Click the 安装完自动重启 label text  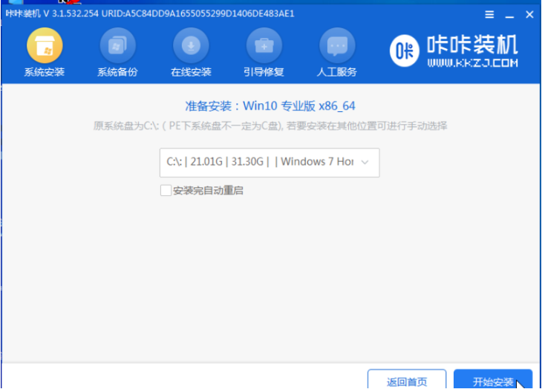click(x=208, y=191)
